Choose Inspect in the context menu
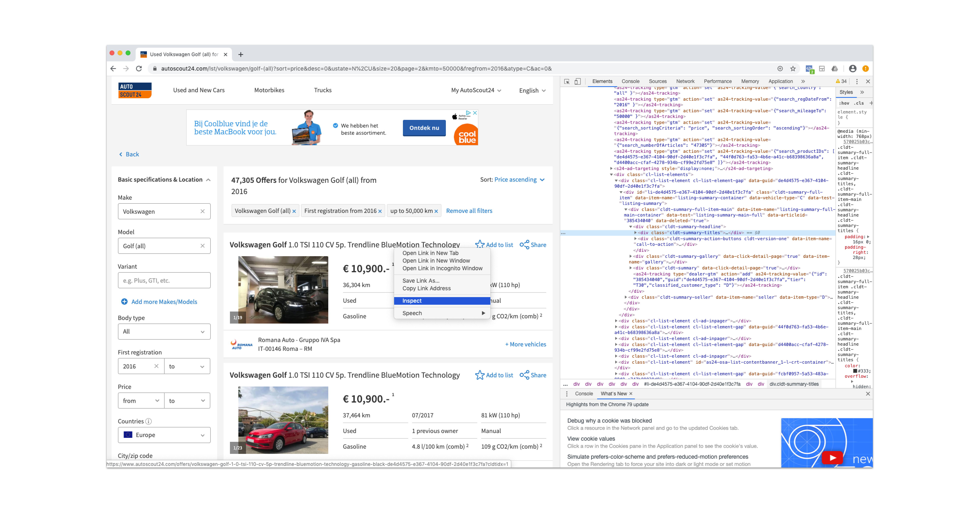 pyautogui.click(x=442, y=301)
